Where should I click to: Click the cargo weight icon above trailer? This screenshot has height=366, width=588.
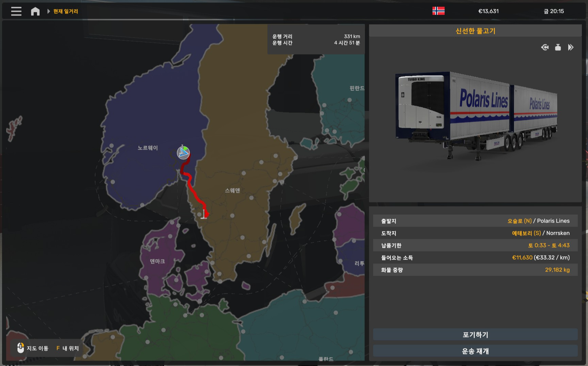coord(558,47)
